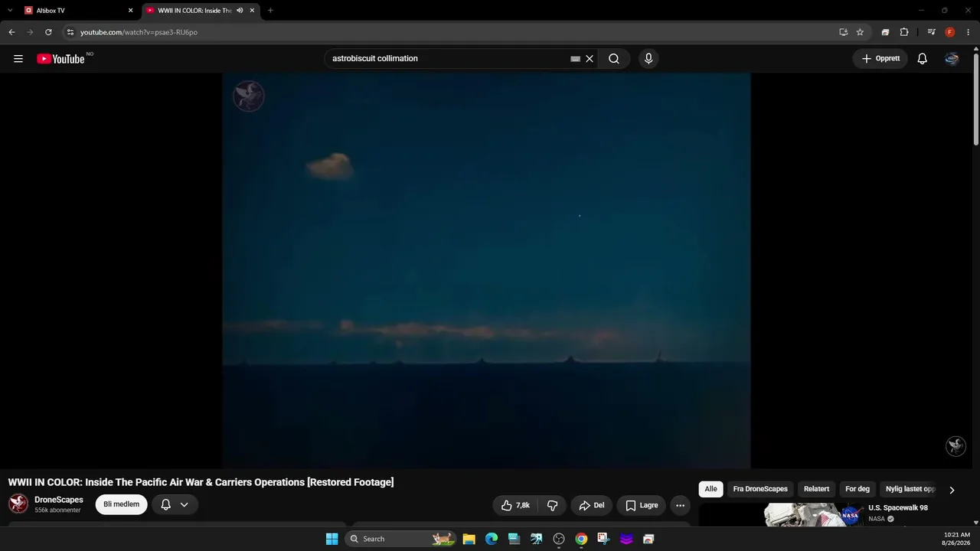This screenshot has width=980, height=551.
Task: Open the on-screen keyboard icon in search
Action: (x=575, y=59)
